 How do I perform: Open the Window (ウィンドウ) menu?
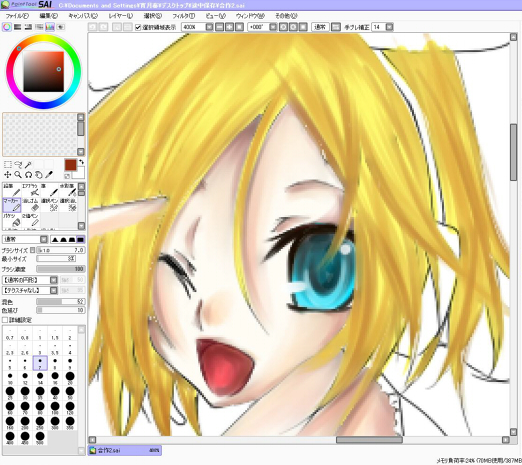pyautogui.click(x=250, y=16)
